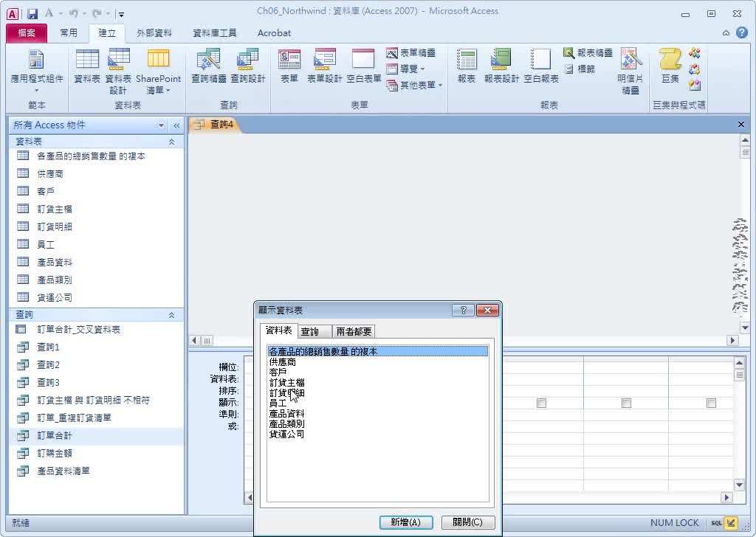Open More Forms (其他表單) dropdown
This screenshot has height=537, width=756.
415,86
